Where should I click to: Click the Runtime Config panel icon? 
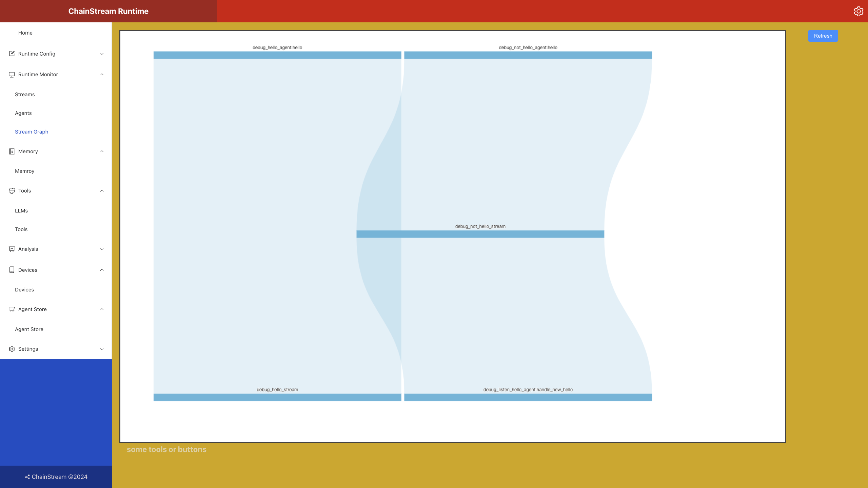click(11, 54)
